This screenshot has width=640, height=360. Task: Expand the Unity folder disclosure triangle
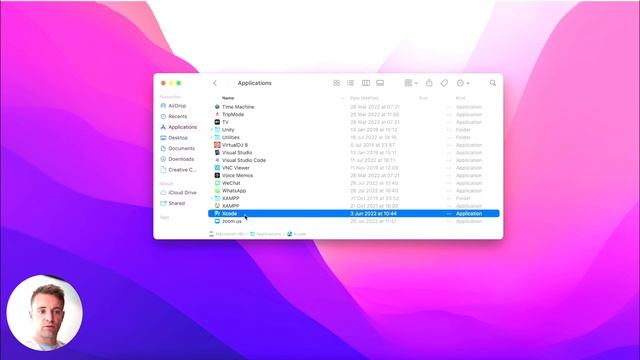211,130
